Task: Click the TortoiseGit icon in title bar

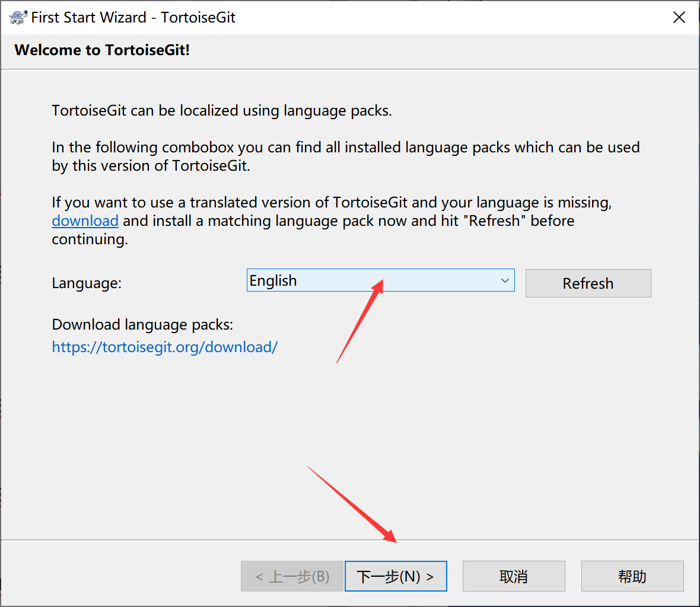Action: [x=18, y=17]
